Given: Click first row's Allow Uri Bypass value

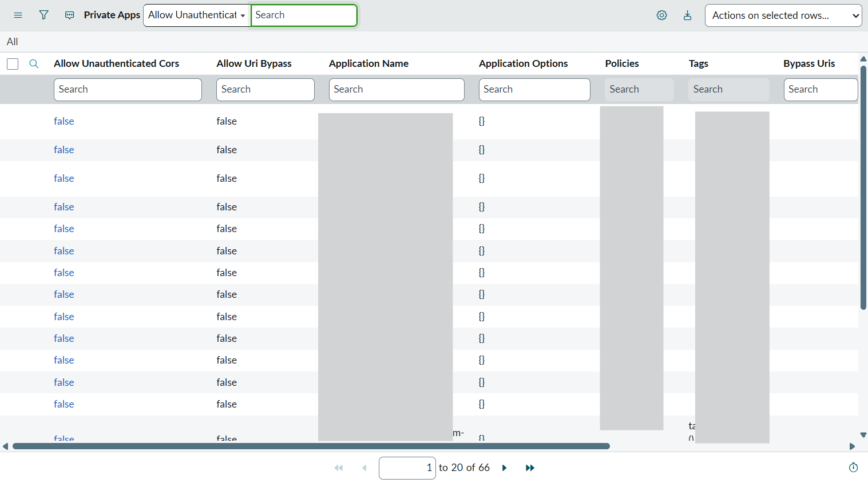Looking at the screenshot, I should pyautogui.click(x=227, y=121).
